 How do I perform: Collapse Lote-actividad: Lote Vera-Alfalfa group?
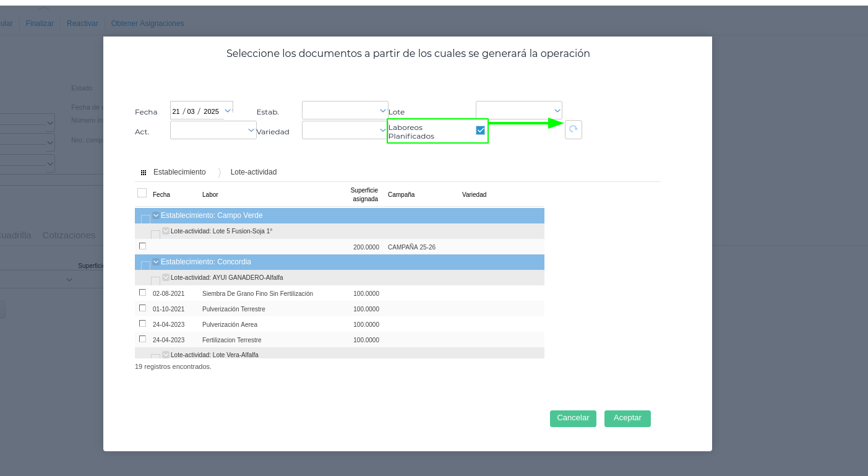pyautogui.click(x=166, y=355)
